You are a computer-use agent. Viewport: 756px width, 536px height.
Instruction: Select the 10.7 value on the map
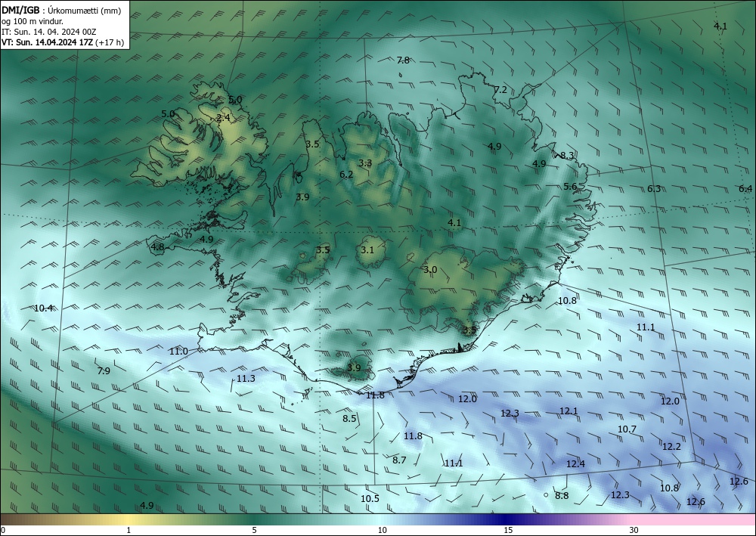[627, 429]
